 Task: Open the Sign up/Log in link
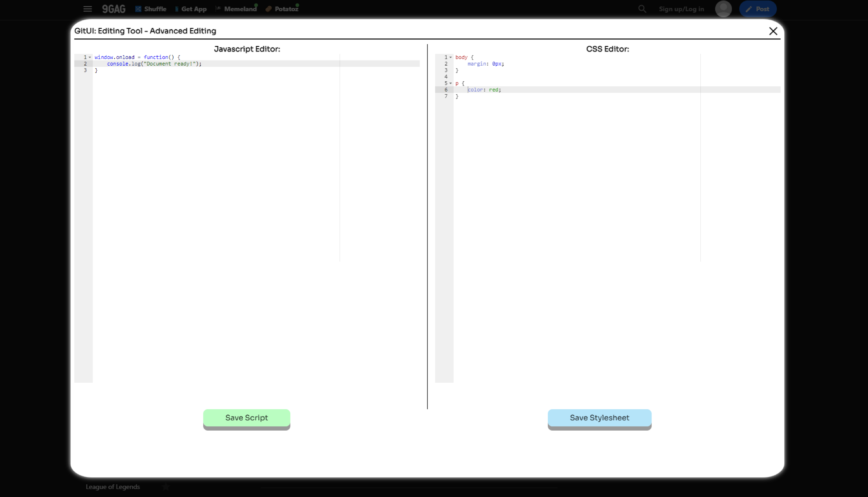(x=681, y=9)
